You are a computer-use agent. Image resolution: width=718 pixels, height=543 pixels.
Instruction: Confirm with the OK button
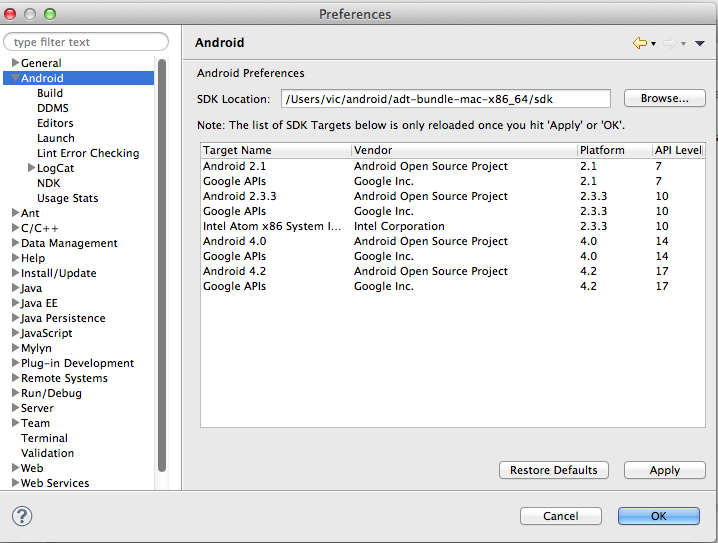pyautogui.click(x=658, y=516)
